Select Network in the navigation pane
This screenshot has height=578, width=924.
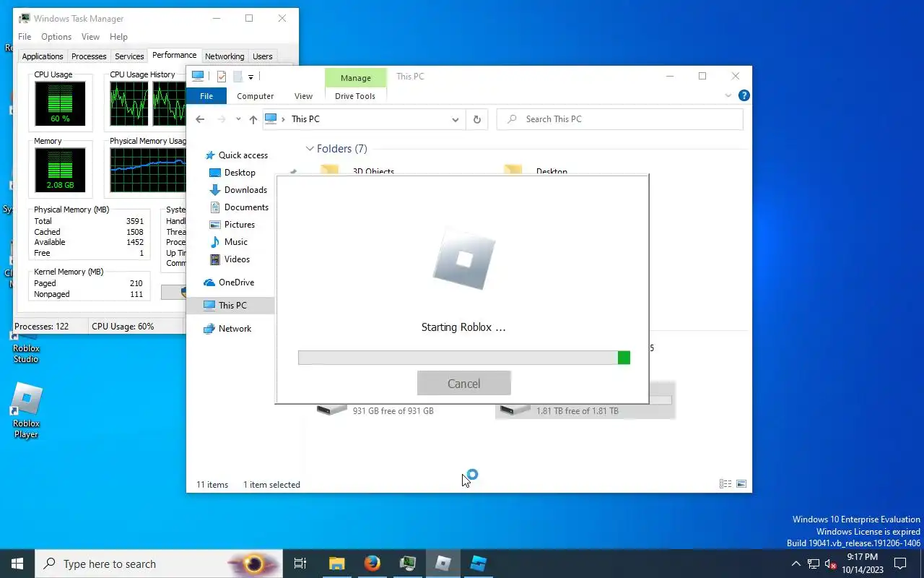point(227,329)
